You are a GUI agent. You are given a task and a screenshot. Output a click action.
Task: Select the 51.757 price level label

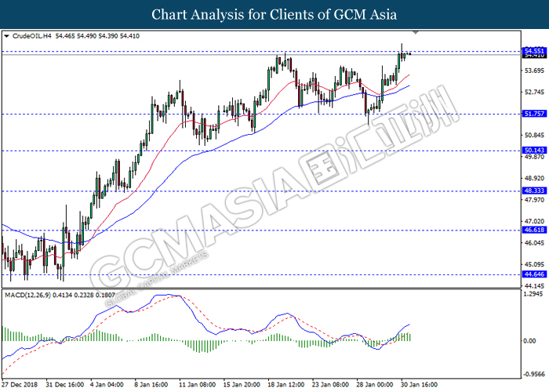tap(534, 114)
